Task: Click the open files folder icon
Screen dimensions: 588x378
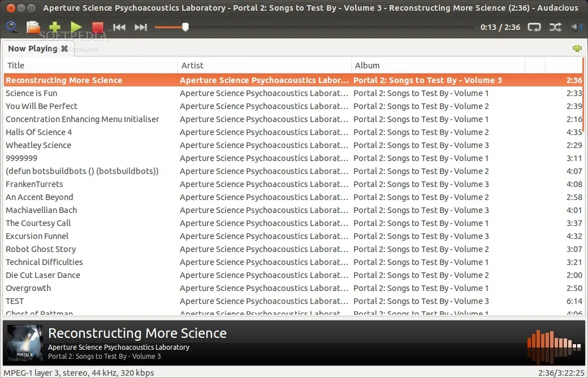Action: pos(33,27)
